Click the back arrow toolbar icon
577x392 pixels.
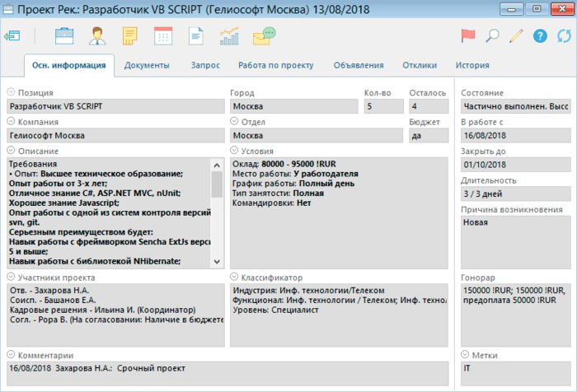click(12, 36)
